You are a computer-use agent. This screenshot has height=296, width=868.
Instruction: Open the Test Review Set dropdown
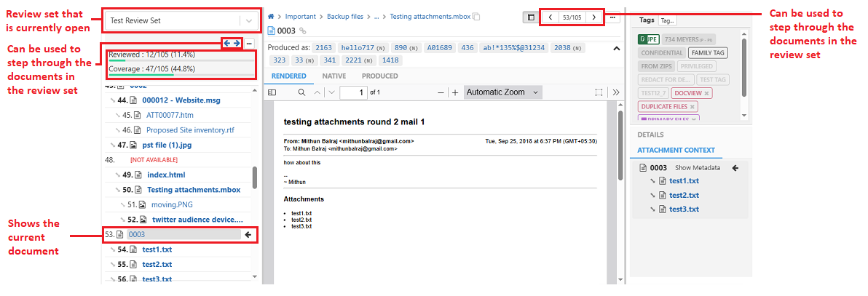pos(249,21)
